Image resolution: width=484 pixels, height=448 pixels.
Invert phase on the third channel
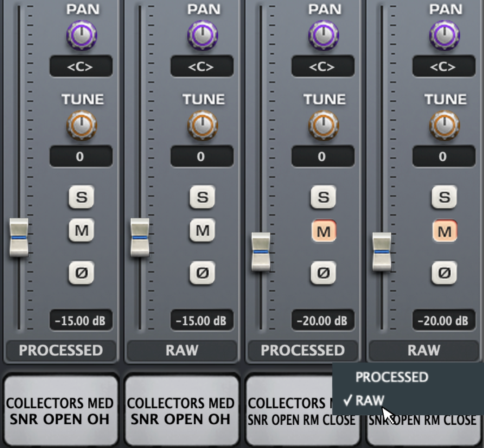tap(323, 273)
